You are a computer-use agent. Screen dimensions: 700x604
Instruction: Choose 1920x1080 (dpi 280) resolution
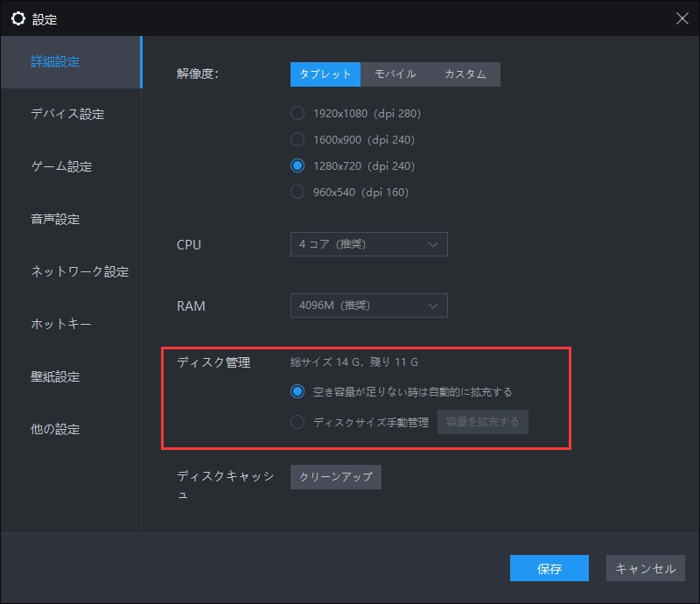tap(297, 113)
